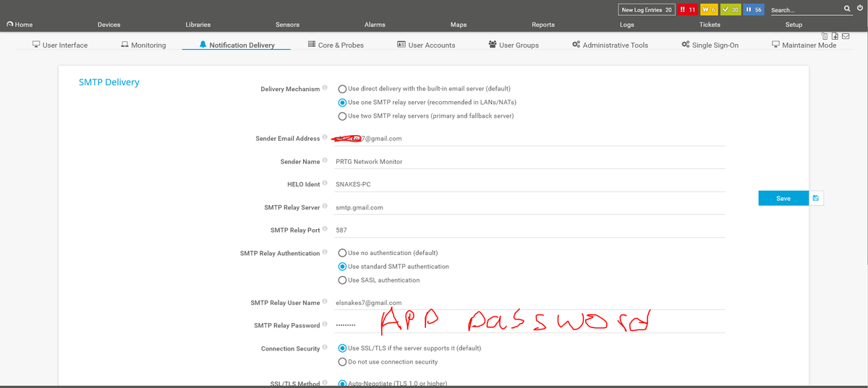This screenshot has height=388, width=868.
Task: Open the Maps menu
Action: [459, 25]
